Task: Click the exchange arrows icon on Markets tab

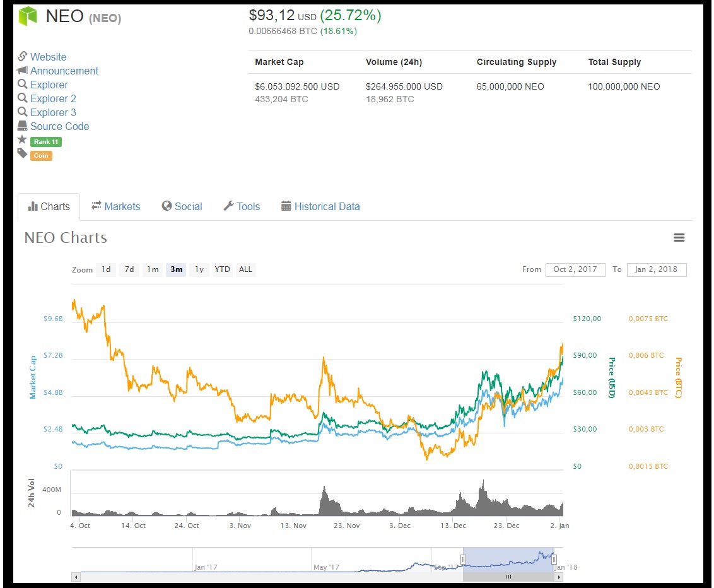Action: pyautogui.click(x=96, y=206)
